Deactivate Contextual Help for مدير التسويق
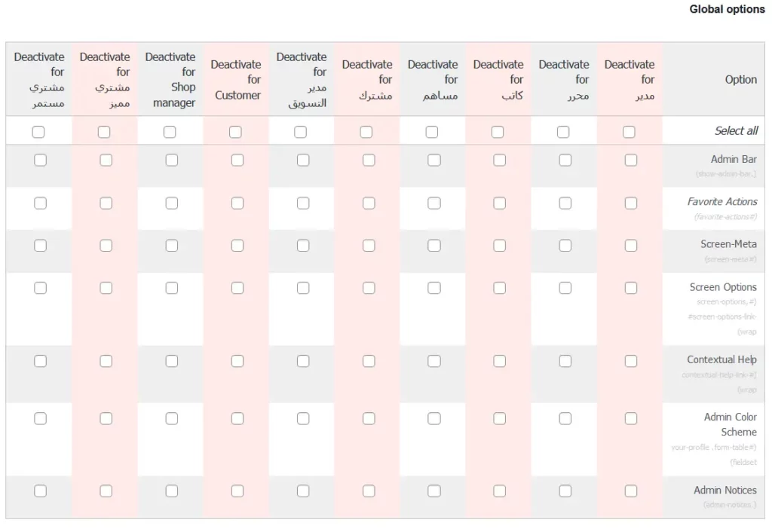The image size is (772, 532). point(303,361)
